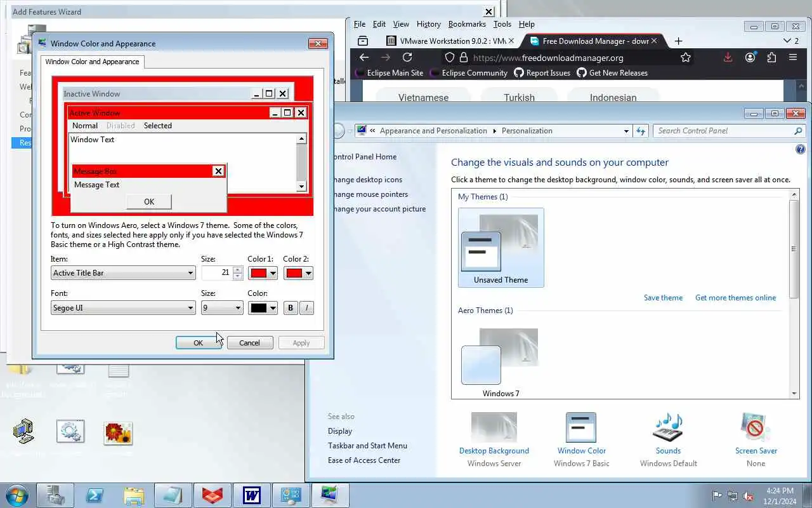Open Window Color icon in Personalization
This screenshot has height=508, width=812.
(581, 427)
